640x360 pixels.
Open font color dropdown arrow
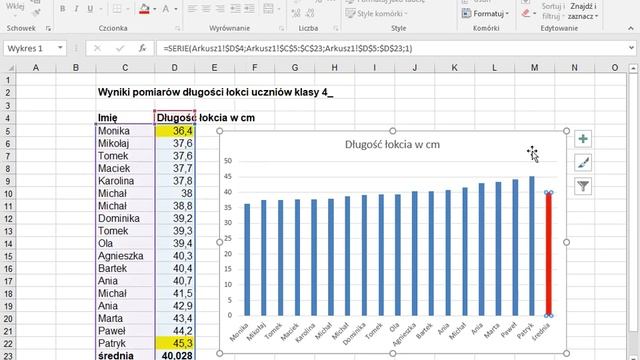pyautogui.click(x=176, y=9)
